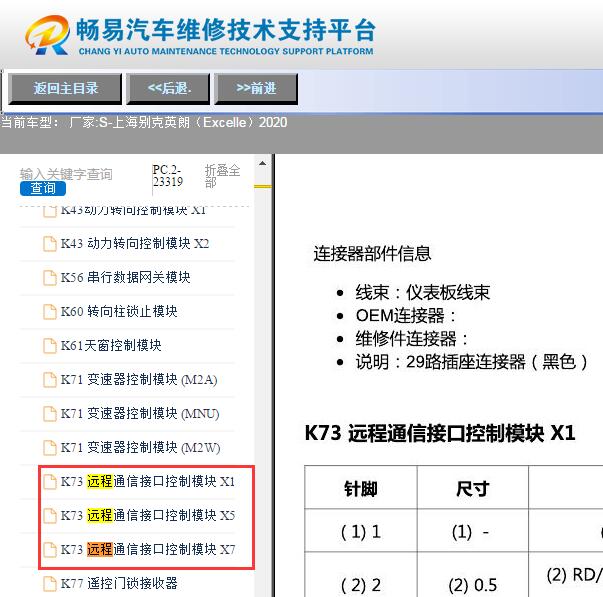
Task: Open K71 变速器控制模块 (M2A)
Action: (139, 380)
